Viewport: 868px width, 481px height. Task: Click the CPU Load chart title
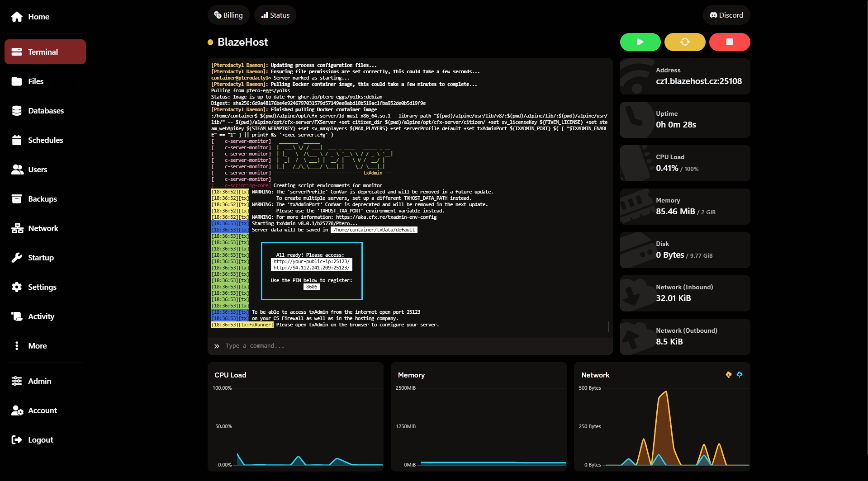(x=230, y=375)
